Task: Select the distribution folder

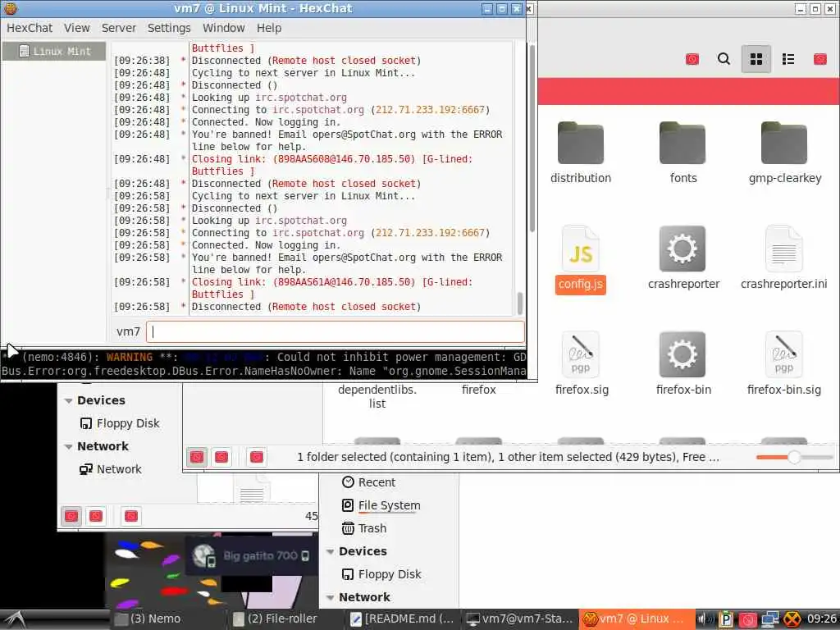Action: click(x=581, y=153)
